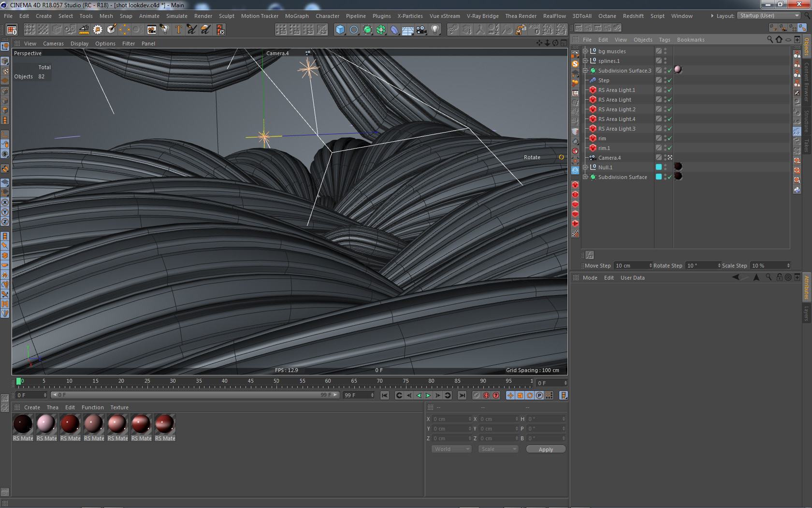
Task: Select the first black RS material swatch
Action: point(23,424)
